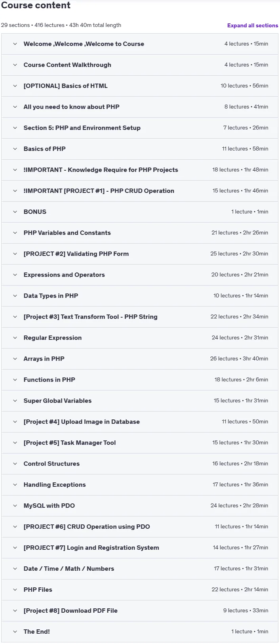Expand the 'Course Content Walkthrough' chevron

(x=15, y=65)
